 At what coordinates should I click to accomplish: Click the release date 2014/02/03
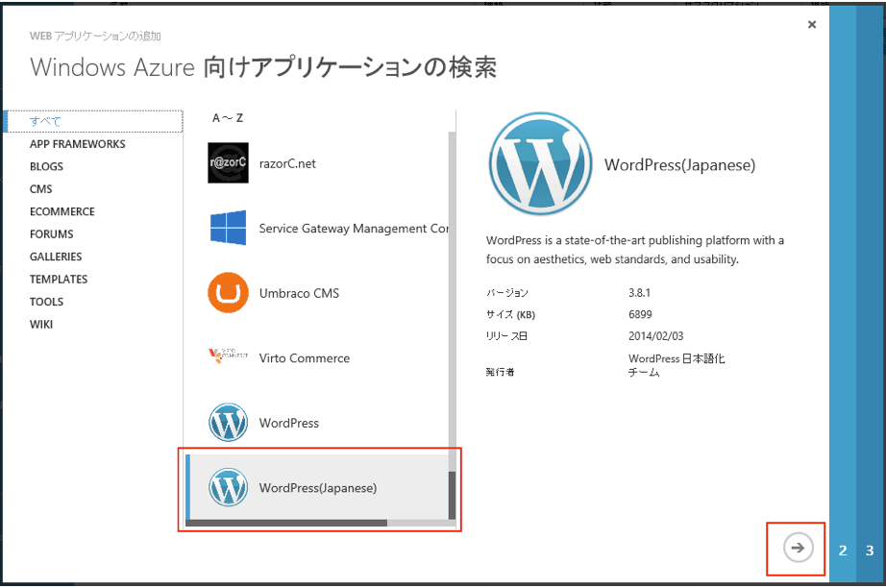[x=655, y=336]
